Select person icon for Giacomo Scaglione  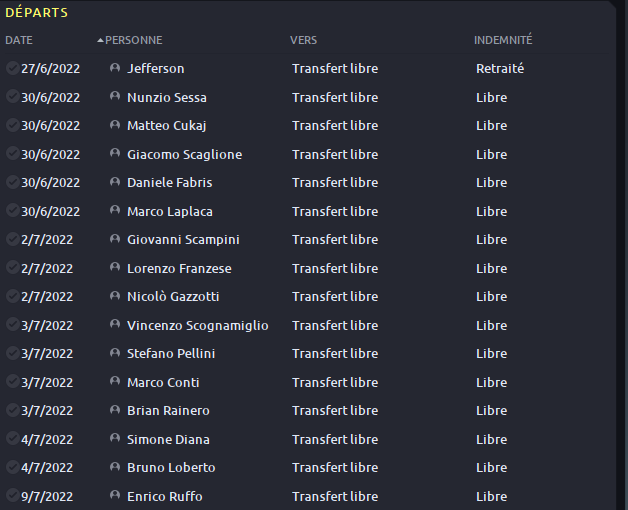[x=115, y=153]
